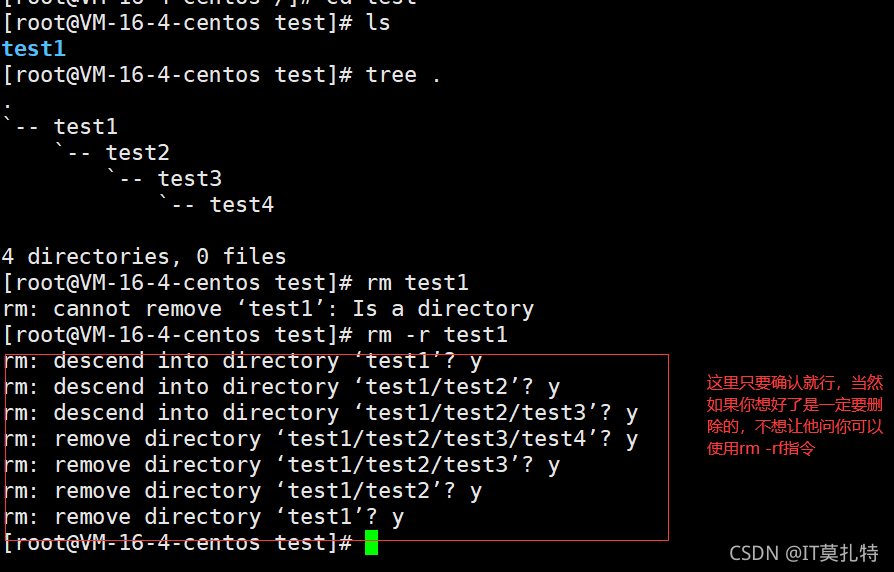Click test3 node in tree output
This screenshot has height=572, width=894.
tap(189, 179)
